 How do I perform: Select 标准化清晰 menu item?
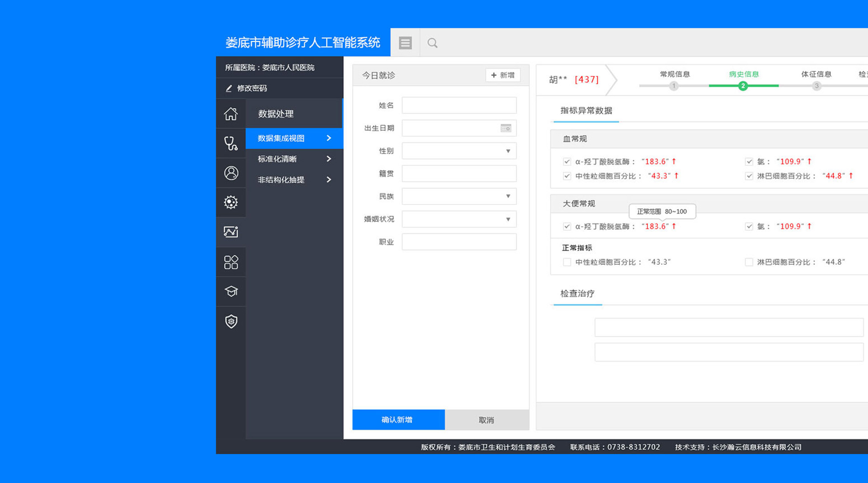click(294, 159)
